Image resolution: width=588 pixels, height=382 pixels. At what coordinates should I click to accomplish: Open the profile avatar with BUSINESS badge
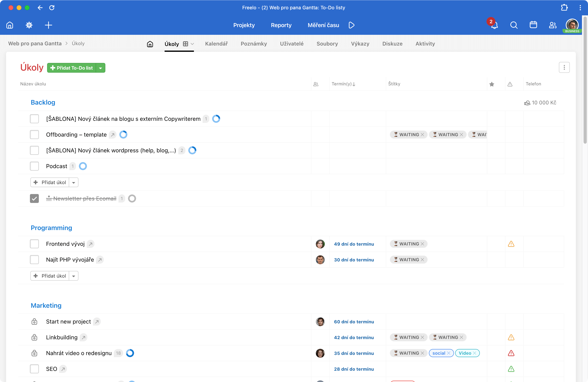(572, 25)
